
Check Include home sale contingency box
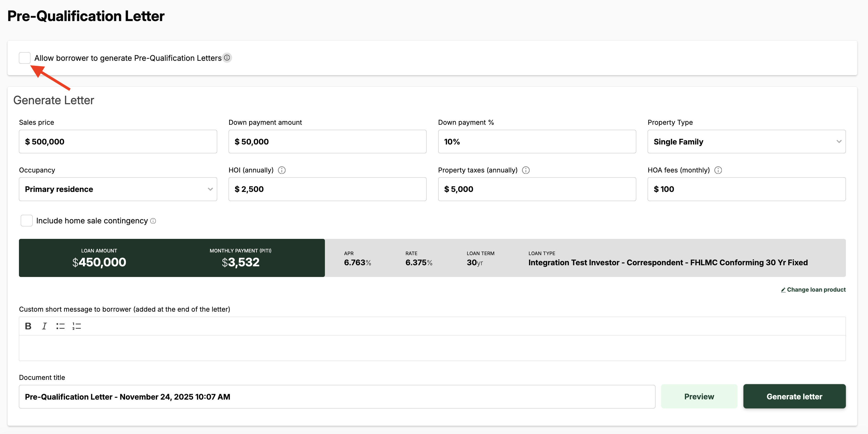[x=27, y=220]
